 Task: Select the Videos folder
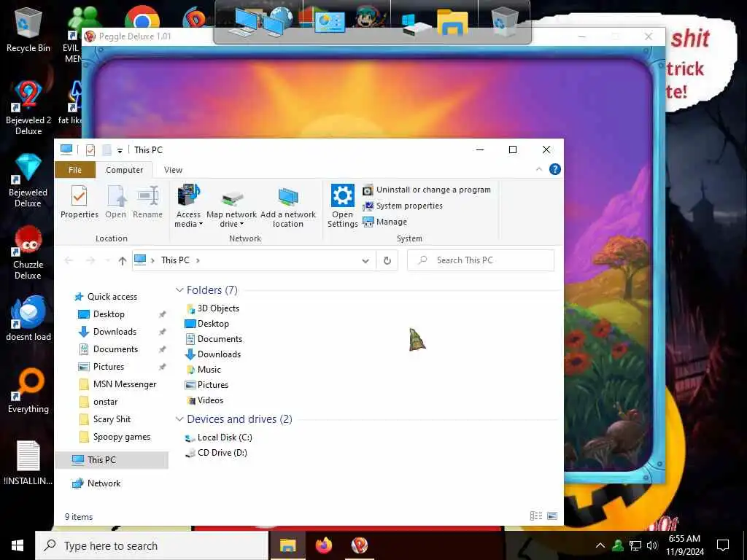(x=204, y=400)
